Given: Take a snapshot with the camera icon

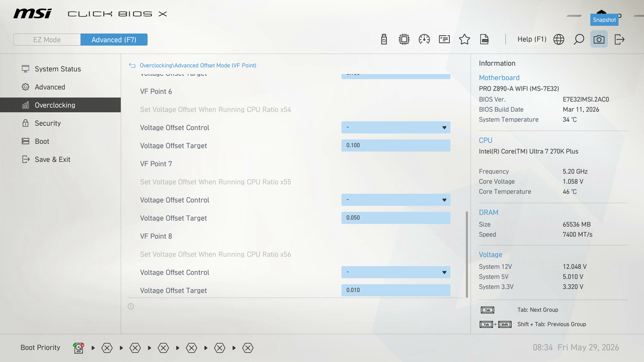Looking at the screenshot, I should [599, 39].
